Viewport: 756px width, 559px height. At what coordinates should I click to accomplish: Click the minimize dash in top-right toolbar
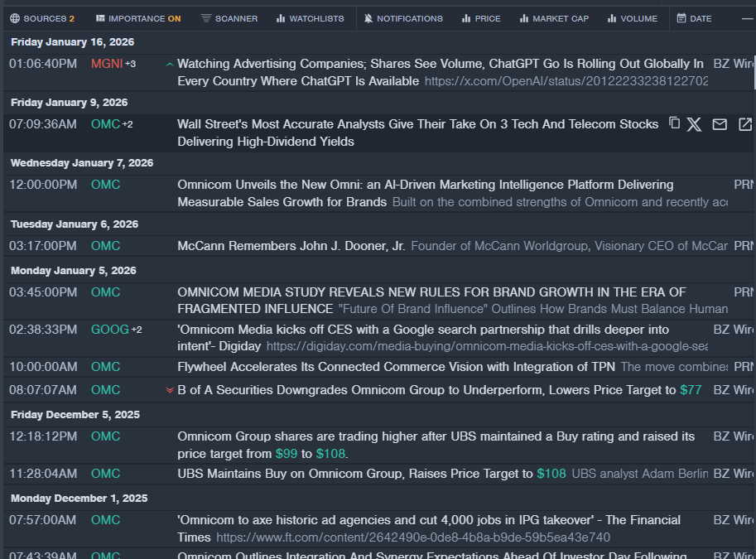click(747, 18)
